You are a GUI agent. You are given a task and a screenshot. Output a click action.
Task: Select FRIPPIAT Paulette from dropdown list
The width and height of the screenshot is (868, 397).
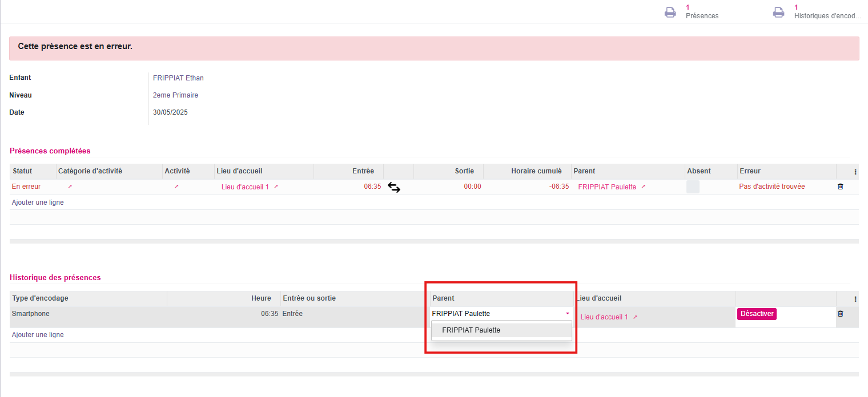471,330
